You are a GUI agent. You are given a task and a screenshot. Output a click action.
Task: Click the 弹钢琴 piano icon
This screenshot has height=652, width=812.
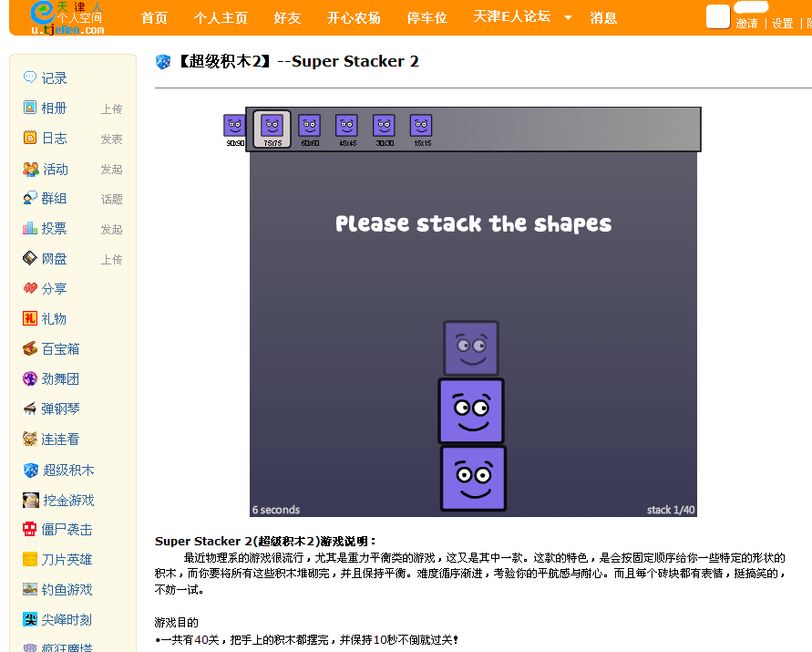[30, 409]
